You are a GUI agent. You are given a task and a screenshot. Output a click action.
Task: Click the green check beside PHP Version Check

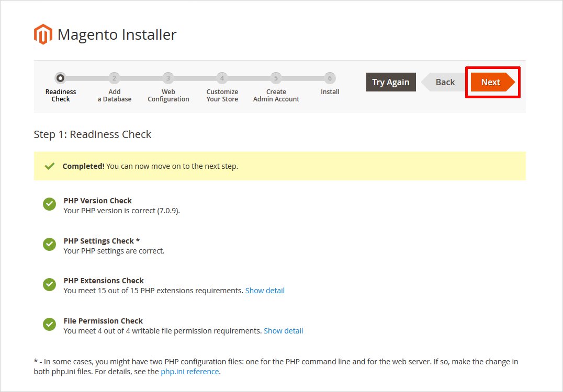[49, 204]
